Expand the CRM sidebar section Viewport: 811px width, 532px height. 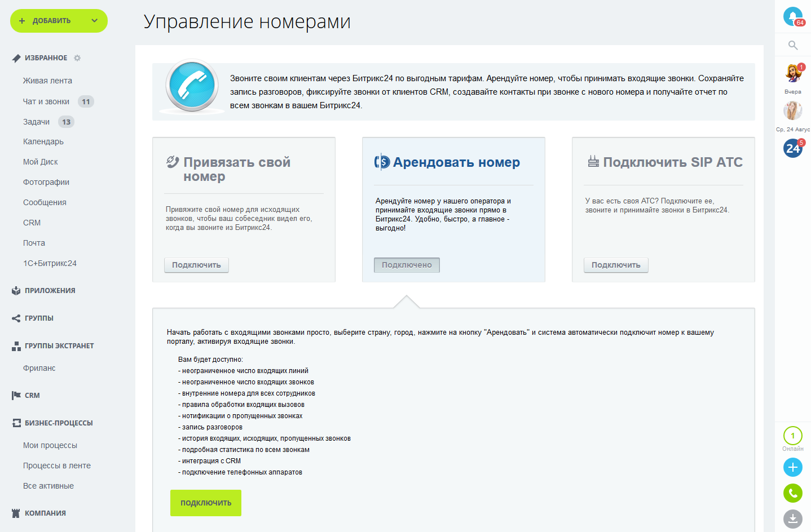pos(32,396)
